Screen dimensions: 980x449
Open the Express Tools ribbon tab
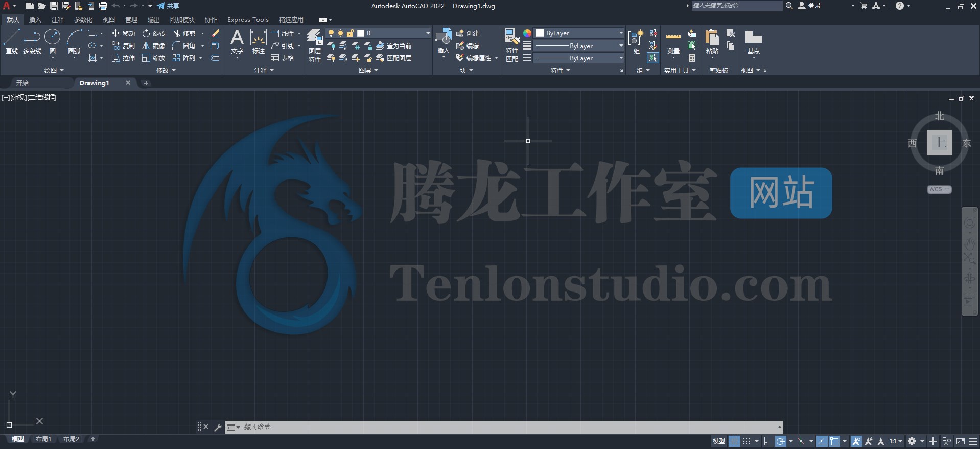tap(248, 19)
